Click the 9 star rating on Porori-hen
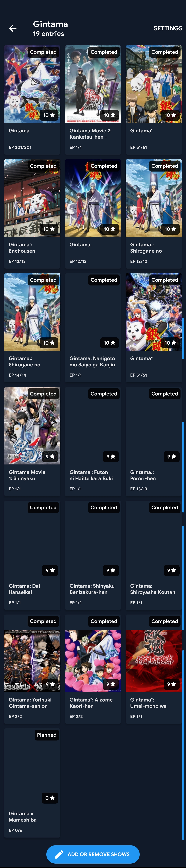 (x=172, y=457)
